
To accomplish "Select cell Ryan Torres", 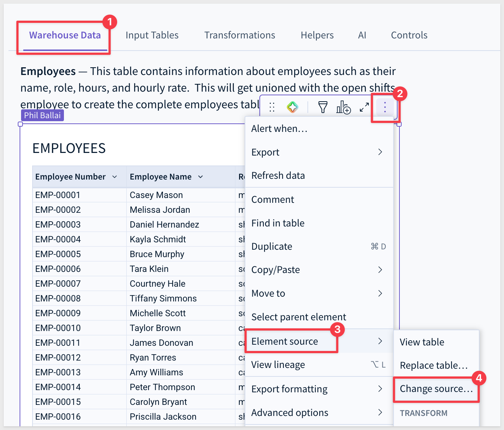I will [x=181, y=358].
